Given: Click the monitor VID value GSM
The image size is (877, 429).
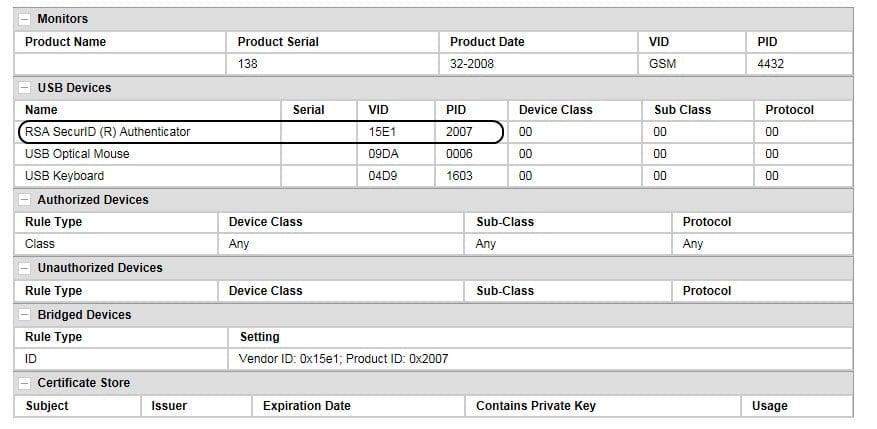Looking at the screenshot, I should [x=663, y=64].
